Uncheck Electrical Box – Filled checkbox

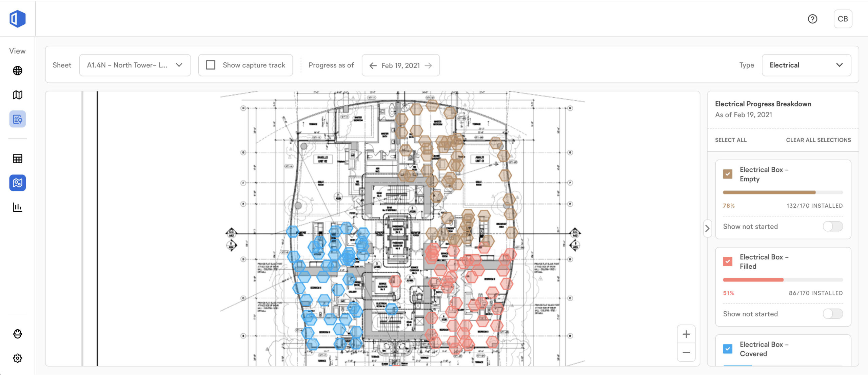(x=727, y=262)
